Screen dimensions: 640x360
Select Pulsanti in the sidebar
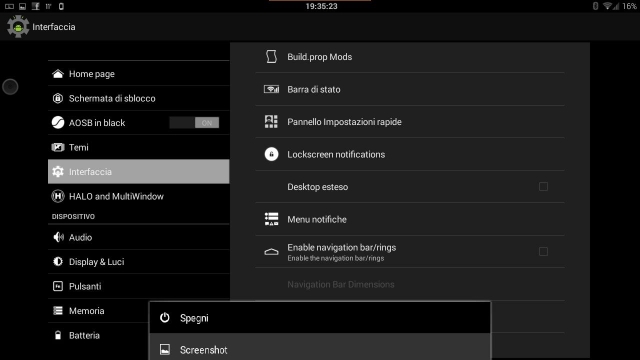[x=139, y=286]
